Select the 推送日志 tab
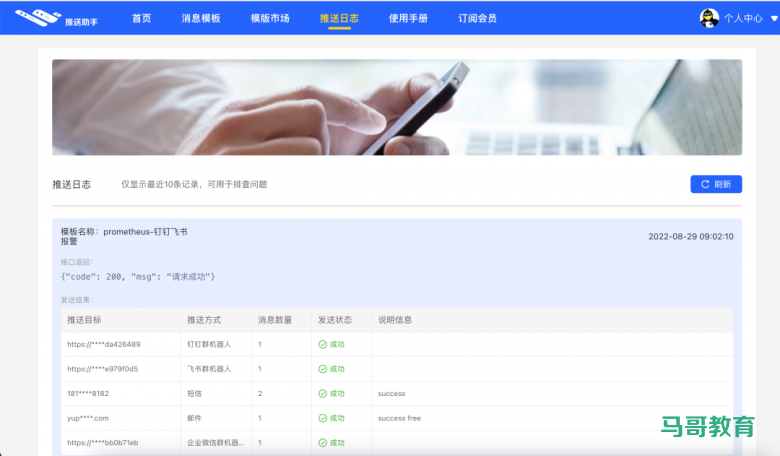The image size is (780, 456). (x=339, y=18)
